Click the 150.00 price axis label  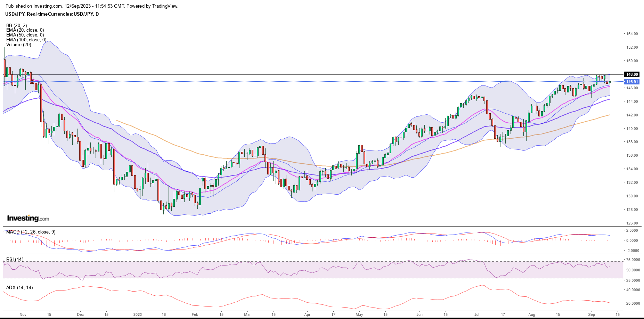tap(632, 61)
